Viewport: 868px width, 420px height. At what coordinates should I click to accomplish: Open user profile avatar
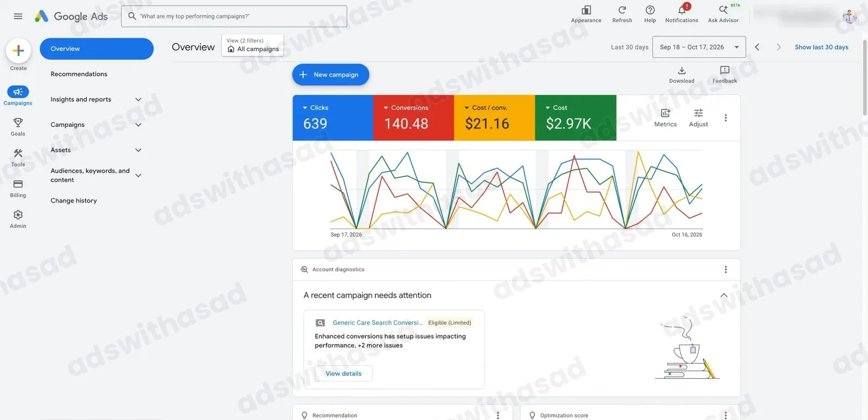click(850, 16)
